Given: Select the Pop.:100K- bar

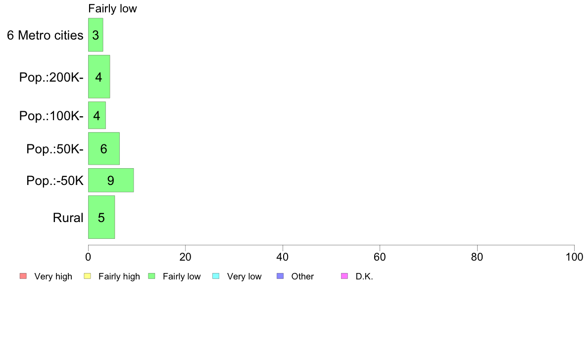Looking at the screenshot, I should pyautogui.click(x=97, y=115).
